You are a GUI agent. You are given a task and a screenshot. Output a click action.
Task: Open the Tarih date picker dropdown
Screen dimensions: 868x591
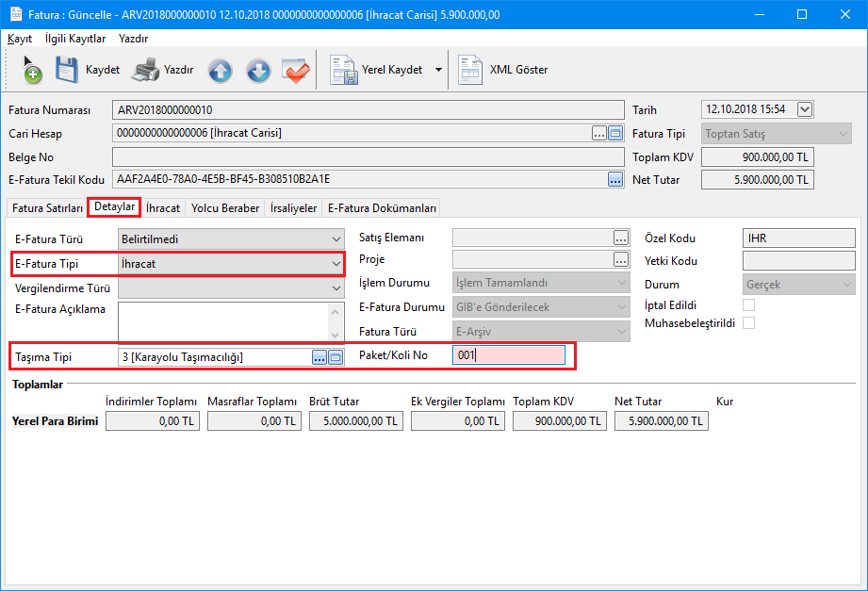804,109
